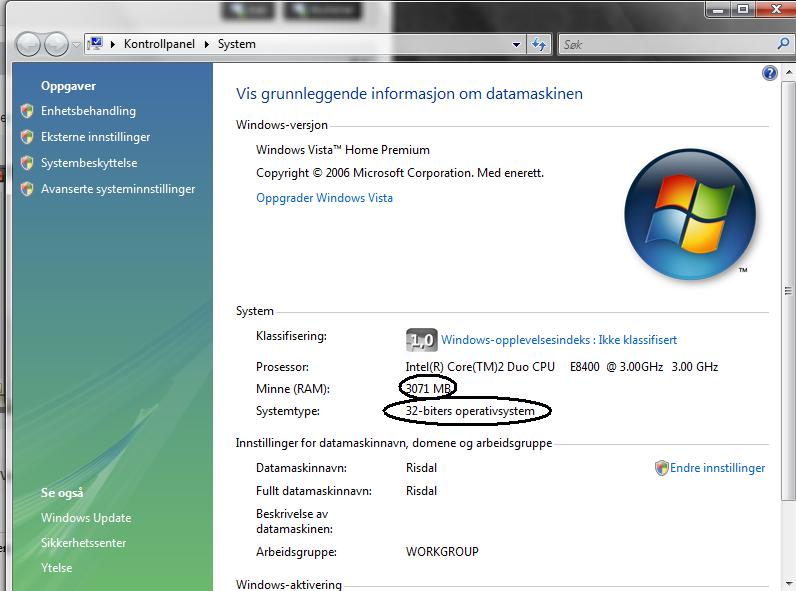Viewport: 796px width, 591px height.
Task: Expand the arrow between Kontrollpanel and System
Action: pos(207,44)
